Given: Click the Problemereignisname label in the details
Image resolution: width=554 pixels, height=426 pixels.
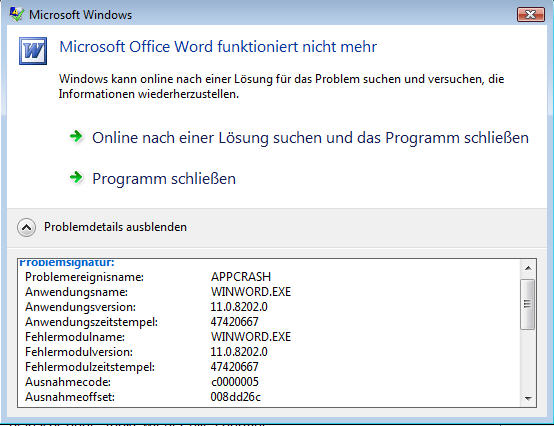Looking at the screenshot, I should click(x=84, y=277).
